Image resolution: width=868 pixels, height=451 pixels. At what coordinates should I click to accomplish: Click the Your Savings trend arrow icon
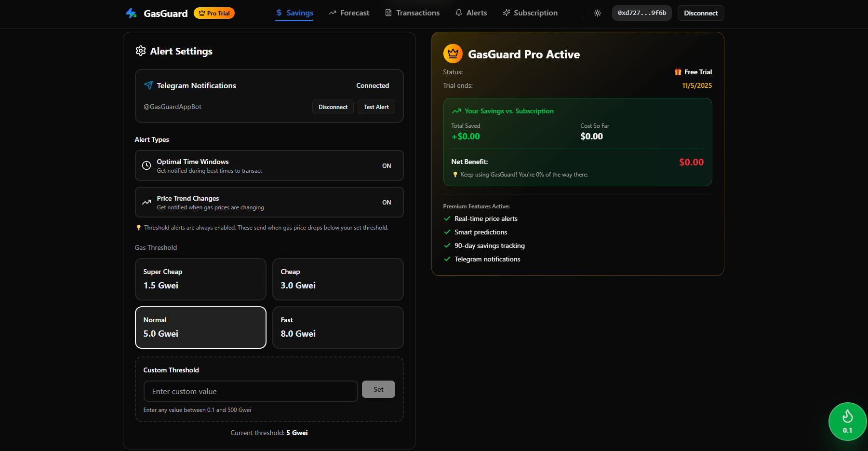(456, 111)
